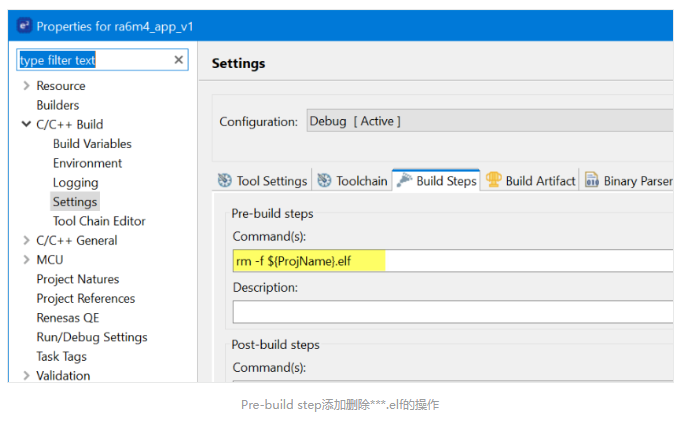Select Tool Chain Editor in the tree

pyautogui.click(x=99, y=221)
